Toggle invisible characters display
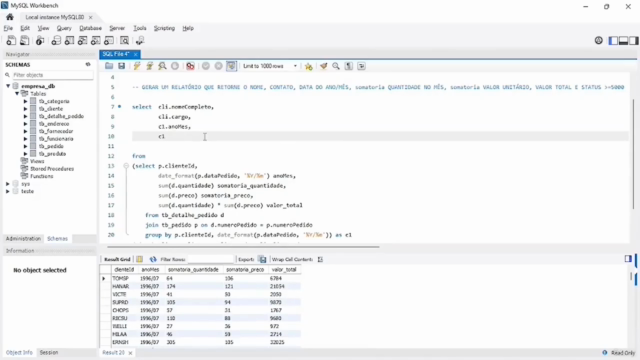 tap(349, 66)
